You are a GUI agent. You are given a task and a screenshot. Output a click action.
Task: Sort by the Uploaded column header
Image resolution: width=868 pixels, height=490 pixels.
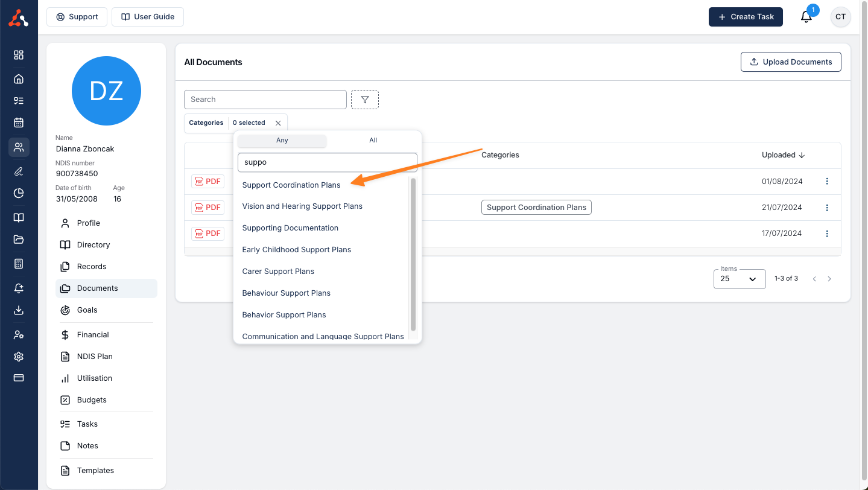[x=782, y=155]
